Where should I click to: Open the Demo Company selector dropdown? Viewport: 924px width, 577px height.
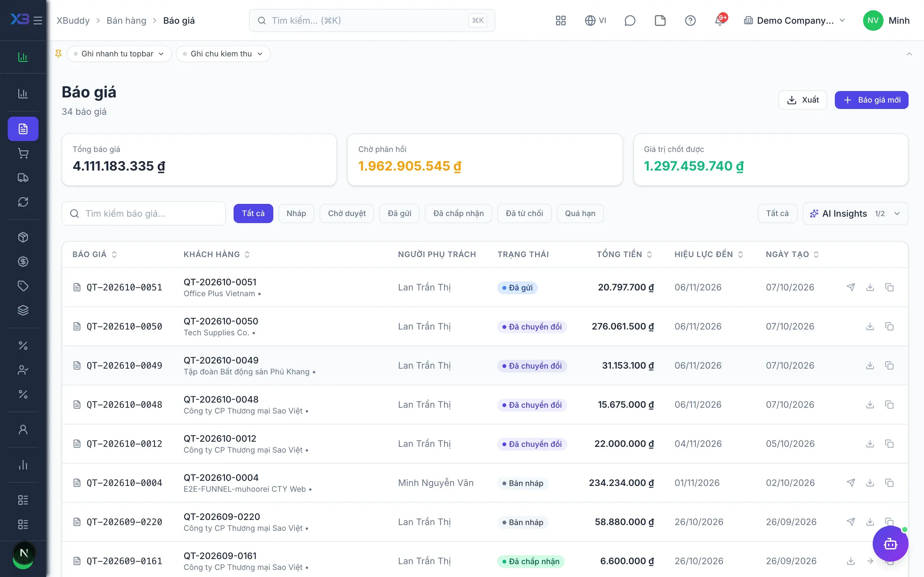pos(795,21)
